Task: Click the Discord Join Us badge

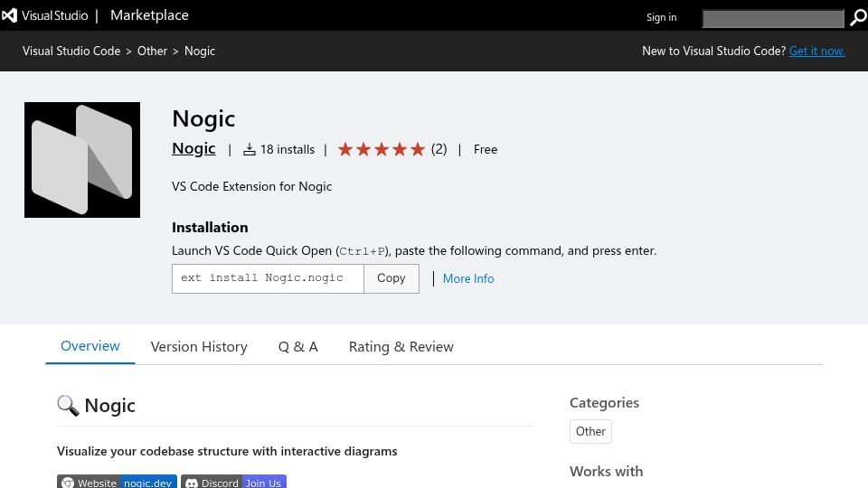Action: tap(233, 482)
